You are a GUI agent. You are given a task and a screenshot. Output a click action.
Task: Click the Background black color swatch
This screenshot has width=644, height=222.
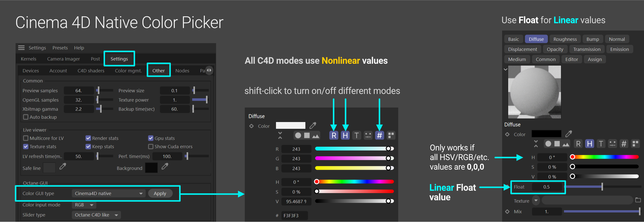point(151,168)
